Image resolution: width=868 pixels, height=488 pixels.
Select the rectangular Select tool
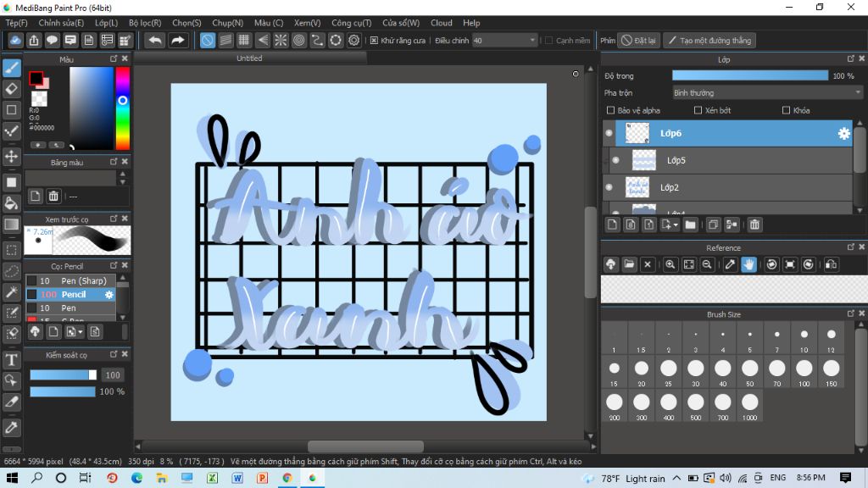tap(12, 250)
